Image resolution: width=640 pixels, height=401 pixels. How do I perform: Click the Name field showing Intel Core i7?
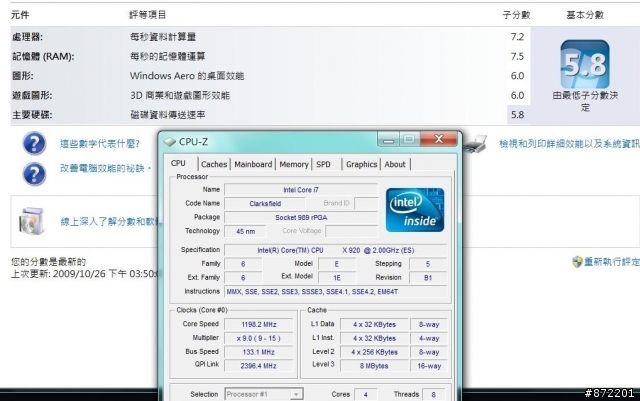click(301, 190)
